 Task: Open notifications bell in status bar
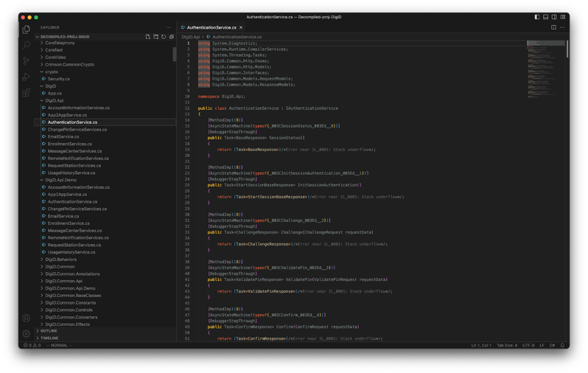click(x=562, y=345)
